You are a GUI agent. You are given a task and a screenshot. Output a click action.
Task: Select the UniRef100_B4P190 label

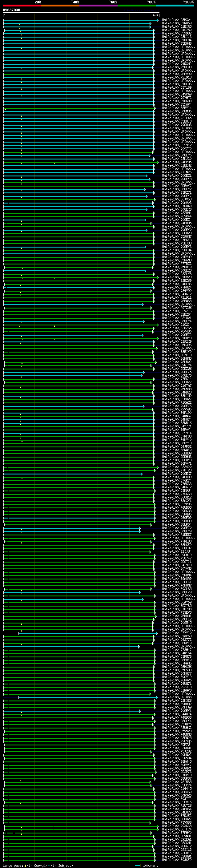(x=176, y=413)
